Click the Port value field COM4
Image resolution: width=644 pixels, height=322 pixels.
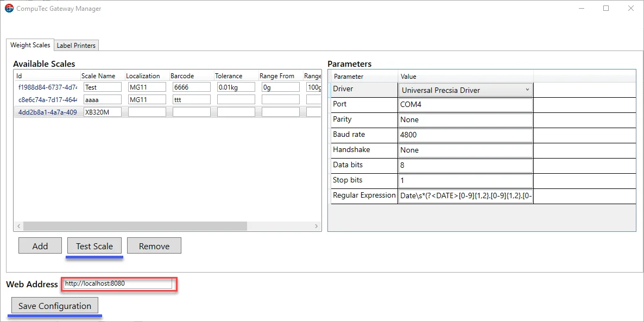[465, 104]
